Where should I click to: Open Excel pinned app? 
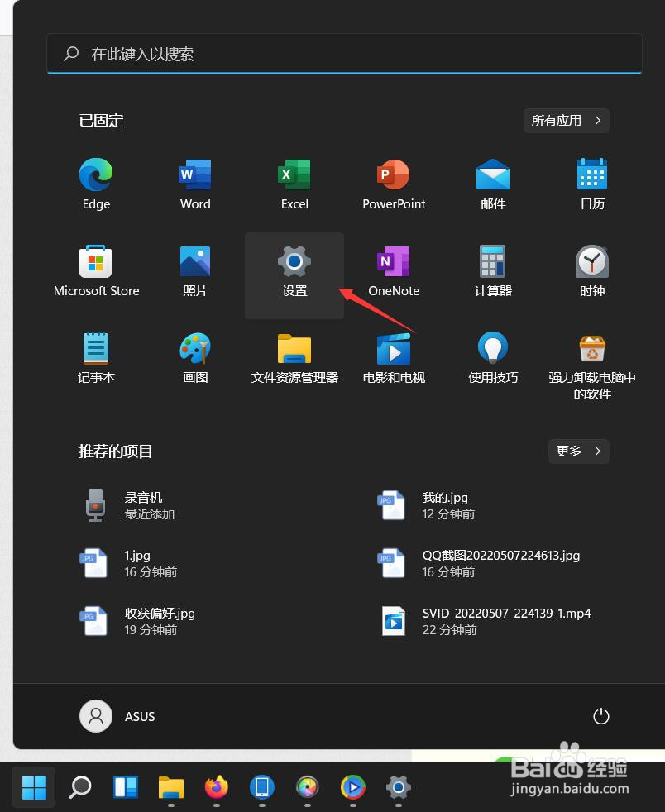[294, 185]
